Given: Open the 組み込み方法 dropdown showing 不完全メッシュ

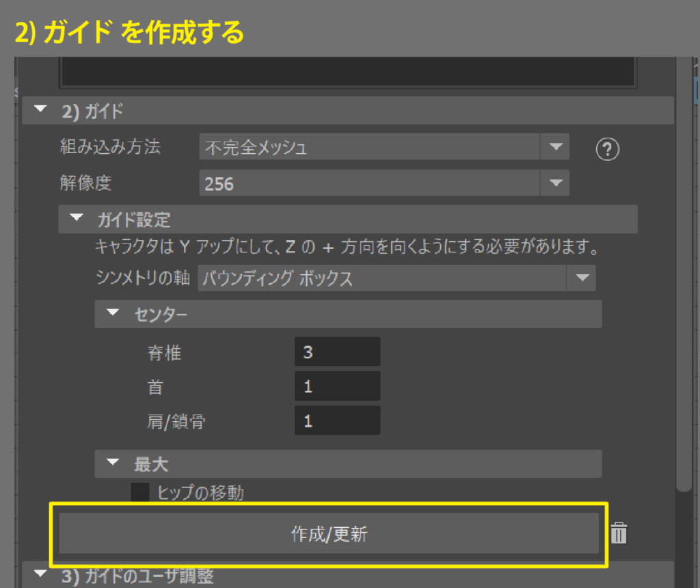Looking at the screenshot, I should pos(384,147).
